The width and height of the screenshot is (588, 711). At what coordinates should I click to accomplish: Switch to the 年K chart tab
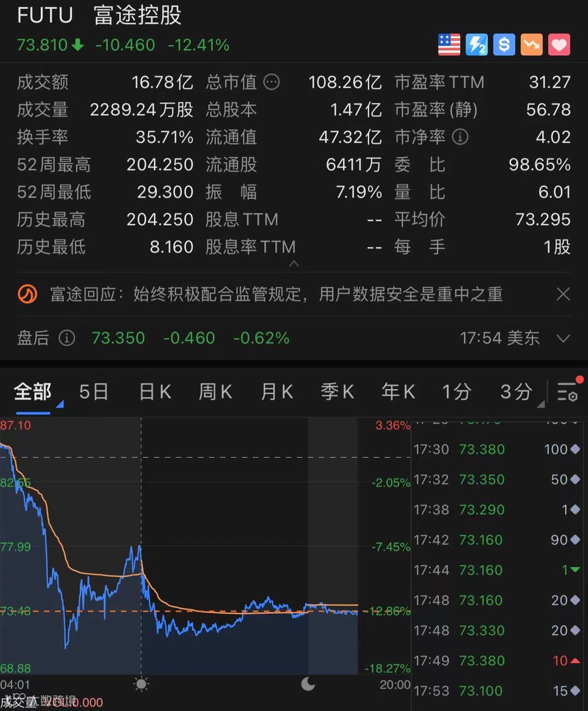(399, 391)
